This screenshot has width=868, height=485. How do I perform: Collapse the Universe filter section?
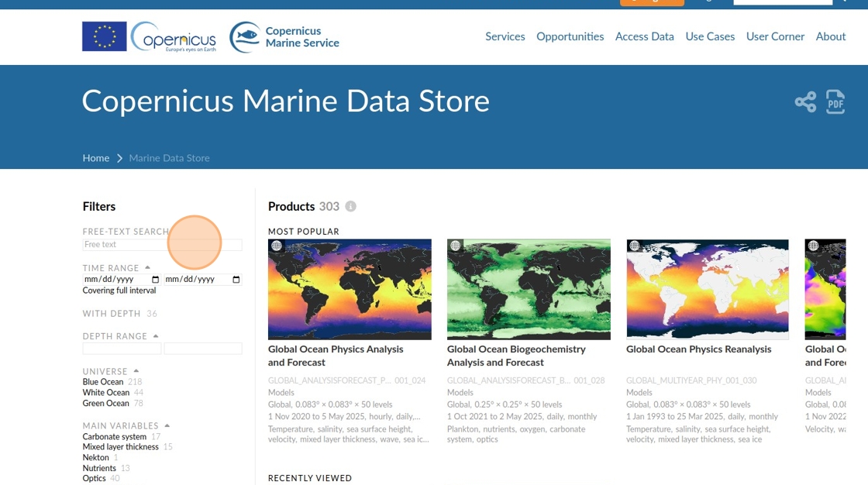point(136,371)
